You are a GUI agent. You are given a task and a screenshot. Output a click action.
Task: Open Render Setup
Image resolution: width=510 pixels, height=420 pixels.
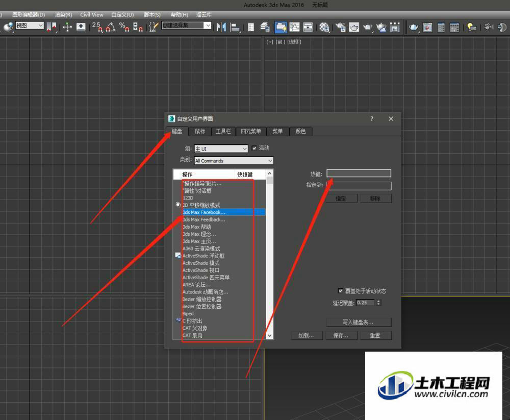tap(340, 27)
